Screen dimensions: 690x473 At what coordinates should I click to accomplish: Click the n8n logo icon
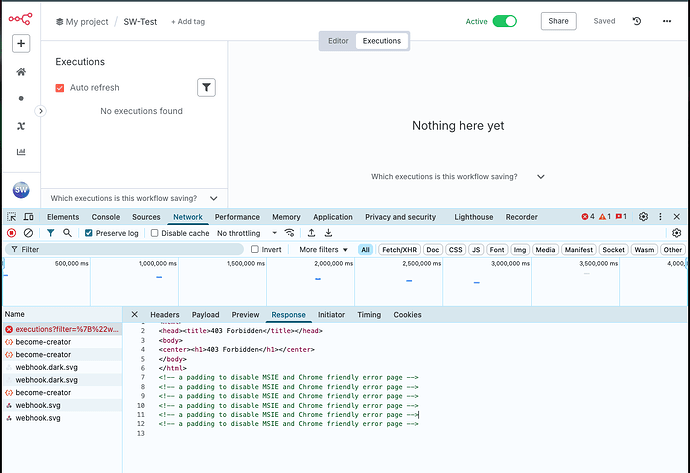tap(21, 19)
